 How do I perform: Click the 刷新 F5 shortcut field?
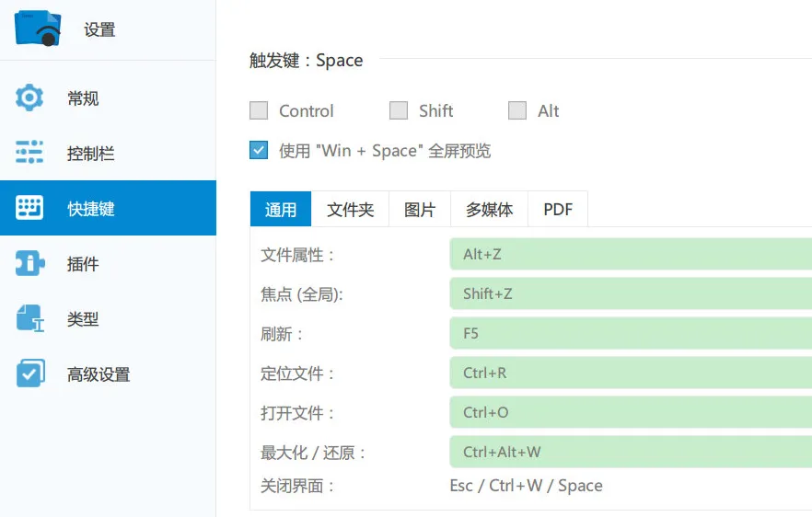[x=630, y=334]
